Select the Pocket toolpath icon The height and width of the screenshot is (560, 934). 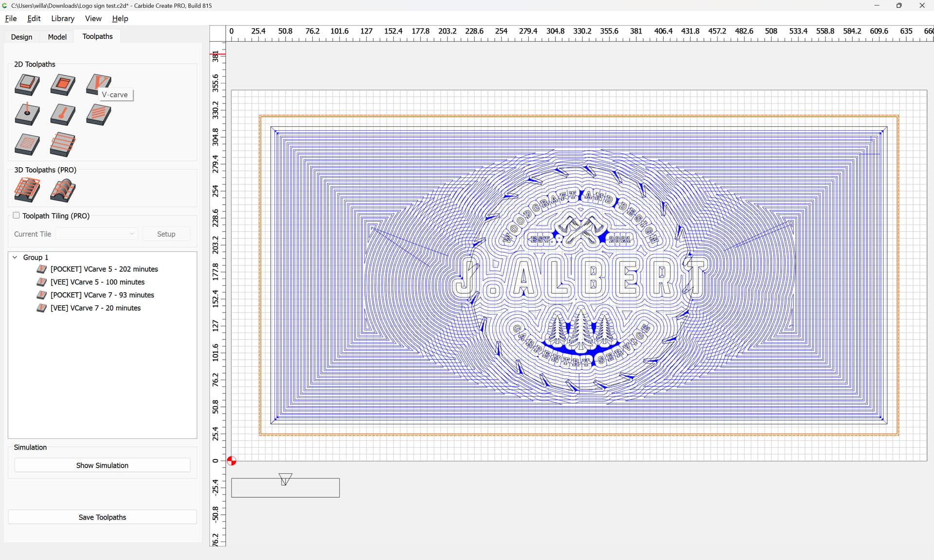pos(63,85)
